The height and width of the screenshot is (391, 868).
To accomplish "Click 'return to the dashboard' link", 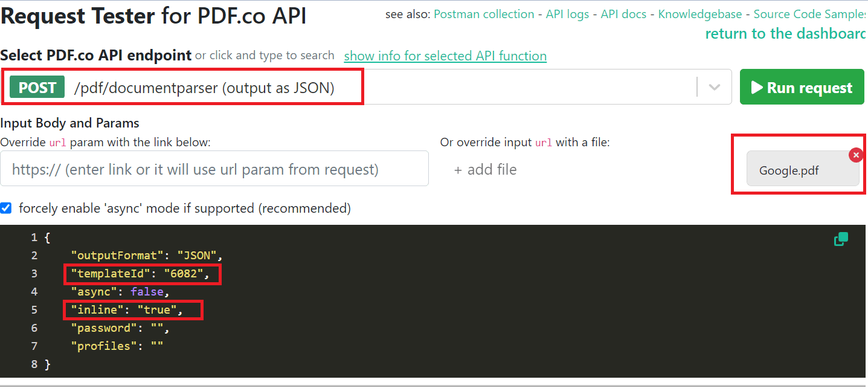I will 785,34.
